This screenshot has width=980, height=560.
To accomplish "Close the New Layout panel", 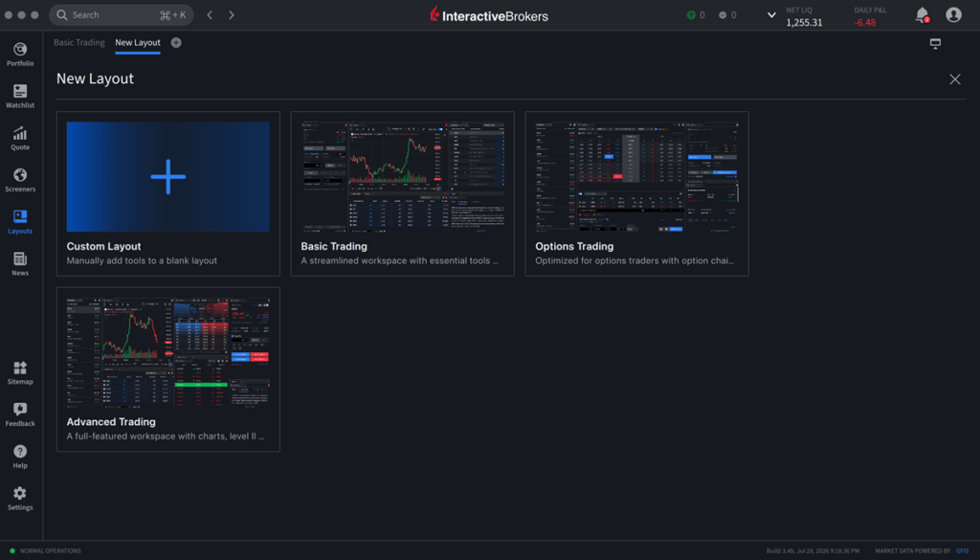I will (954, 79).
